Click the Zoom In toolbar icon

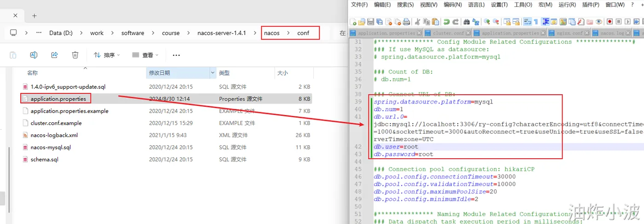click(x=487, y=22)
